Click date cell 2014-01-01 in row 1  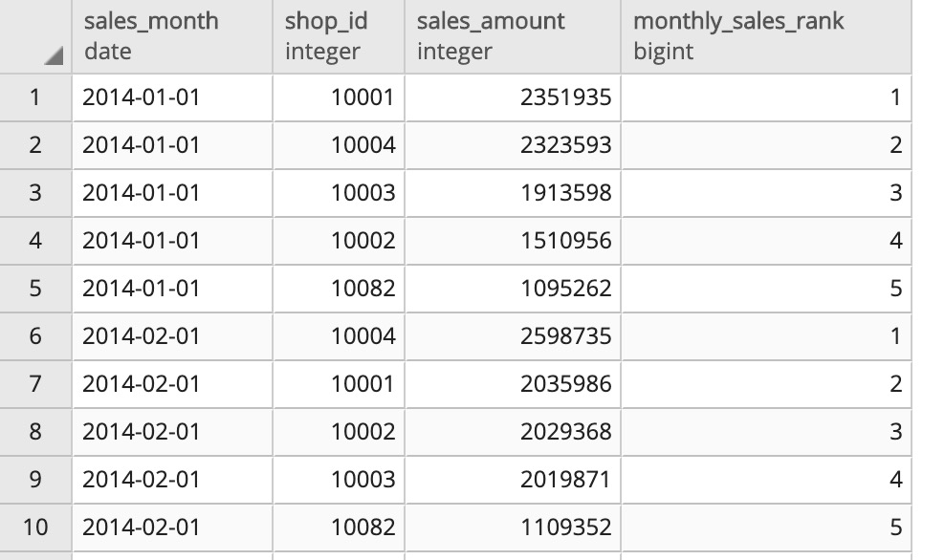point(172,97)
